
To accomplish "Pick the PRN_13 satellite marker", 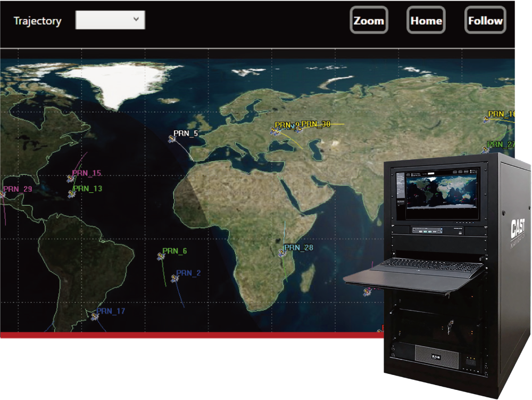I will (71, 195).
